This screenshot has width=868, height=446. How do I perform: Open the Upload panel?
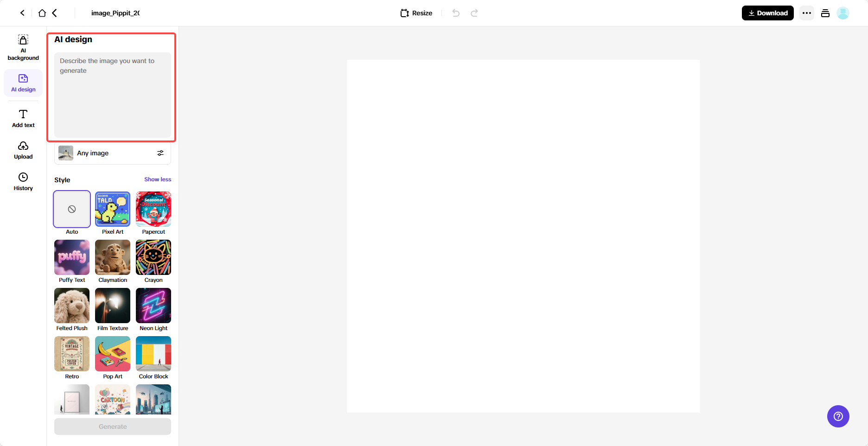23,150
